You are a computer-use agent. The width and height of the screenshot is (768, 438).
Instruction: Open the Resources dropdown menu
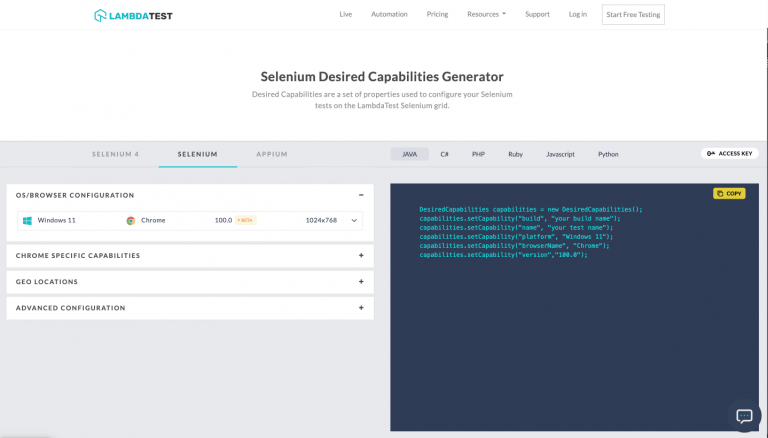486,15
